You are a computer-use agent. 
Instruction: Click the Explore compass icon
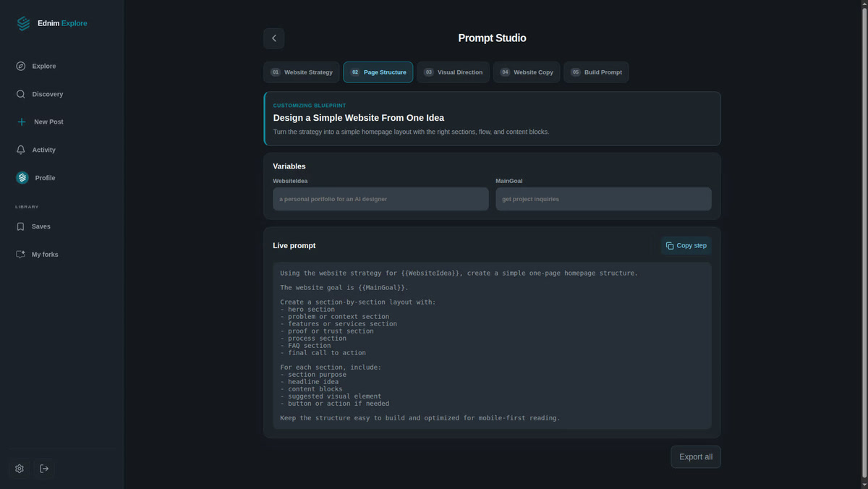coord(21,66)
